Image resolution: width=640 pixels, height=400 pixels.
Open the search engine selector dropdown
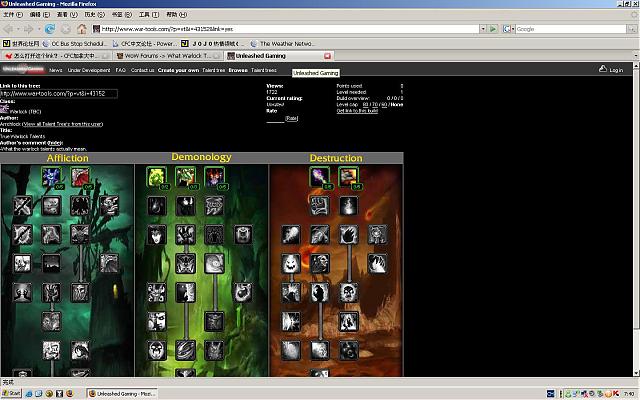coord(513,29)
